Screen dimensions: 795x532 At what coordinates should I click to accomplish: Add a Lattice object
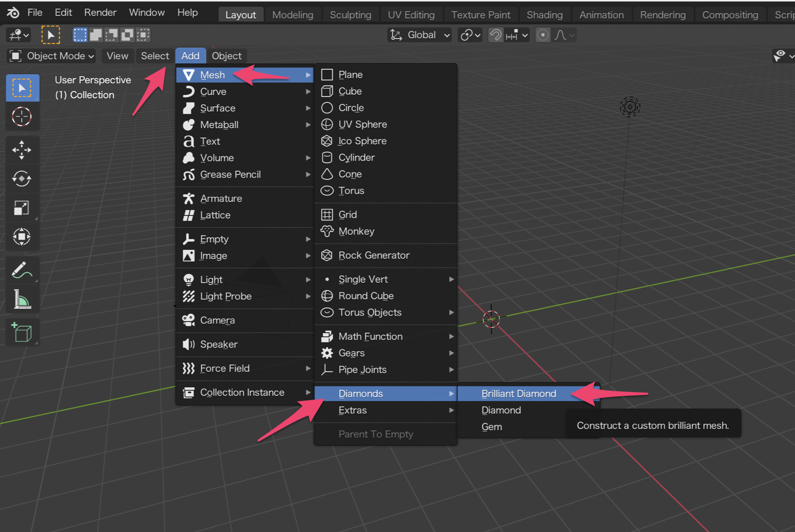245,215
